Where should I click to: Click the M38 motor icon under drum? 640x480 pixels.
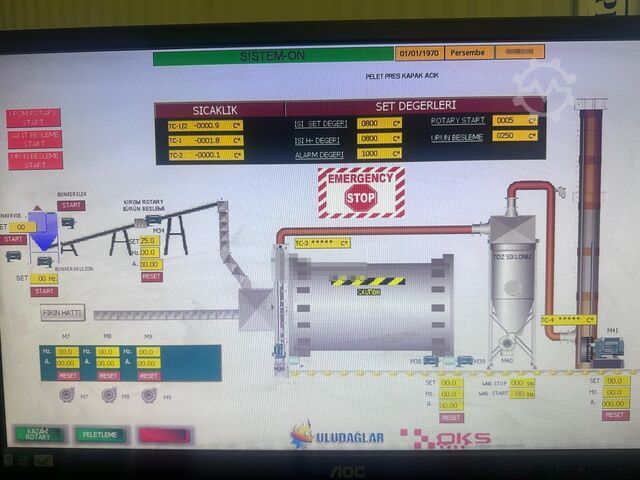click(430, 360)
